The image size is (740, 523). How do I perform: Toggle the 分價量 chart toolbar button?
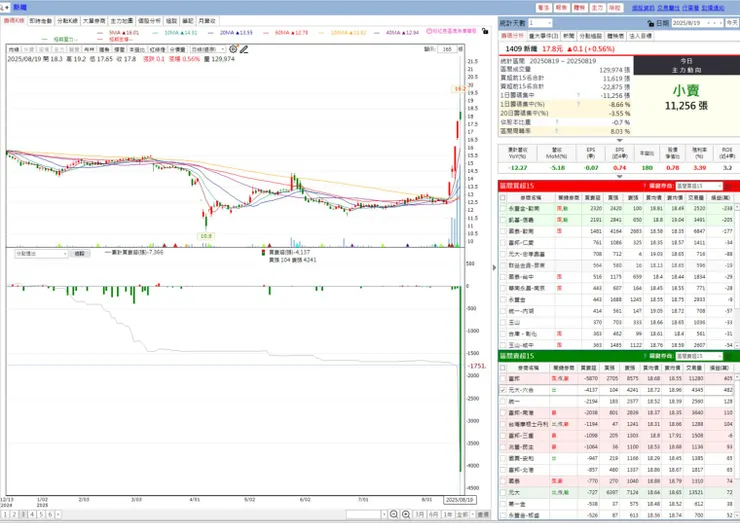pyautogui.click(x=177, y=49)
